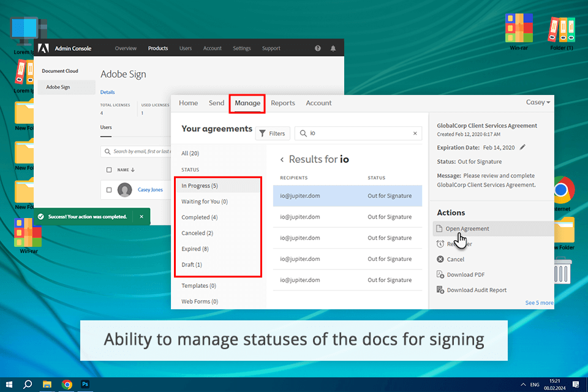Open Users in Admin Console menu

[185, 48]
